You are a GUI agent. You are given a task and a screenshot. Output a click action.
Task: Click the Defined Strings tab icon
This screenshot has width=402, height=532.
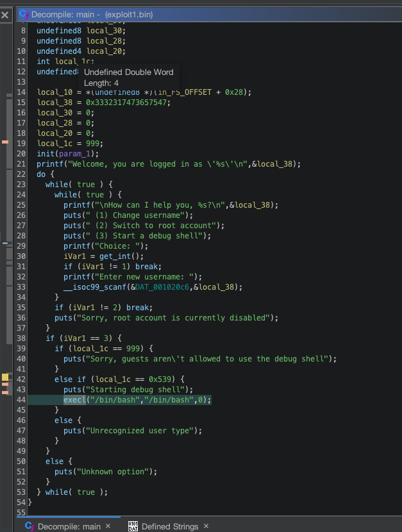133,526
